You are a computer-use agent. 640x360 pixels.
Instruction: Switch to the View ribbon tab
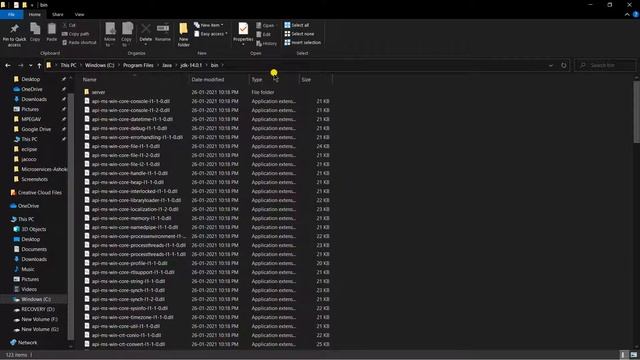click(x=79, y=14)
